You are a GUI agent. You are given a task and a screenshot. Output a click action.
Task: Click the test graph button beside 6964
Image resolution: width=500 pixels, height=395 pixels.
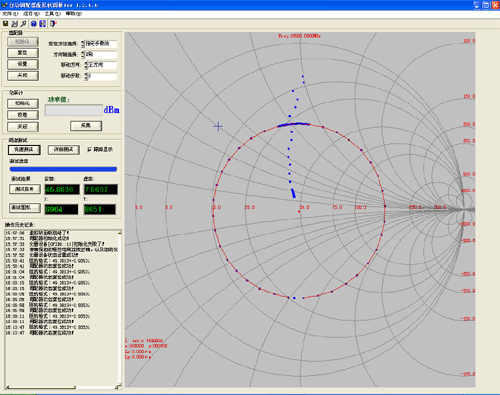pyautogui.click(x=25, y=208)
